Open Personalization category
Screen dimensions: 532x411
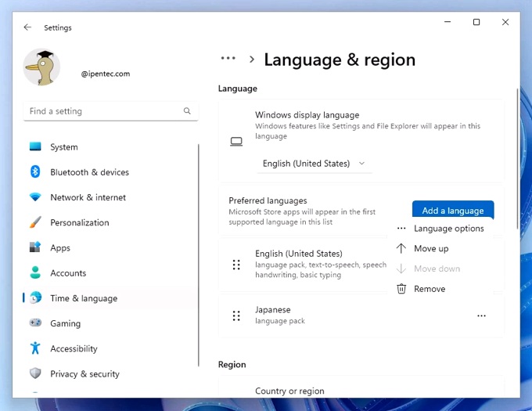tap(110, 222)
